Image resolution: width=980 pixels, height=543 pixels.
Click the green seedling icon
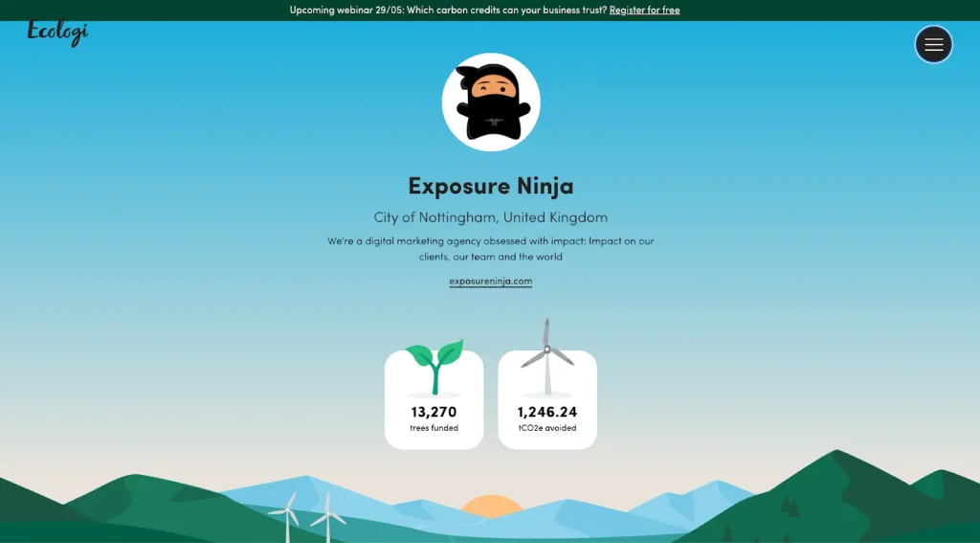pyautogui.click(x=435, y=367)
